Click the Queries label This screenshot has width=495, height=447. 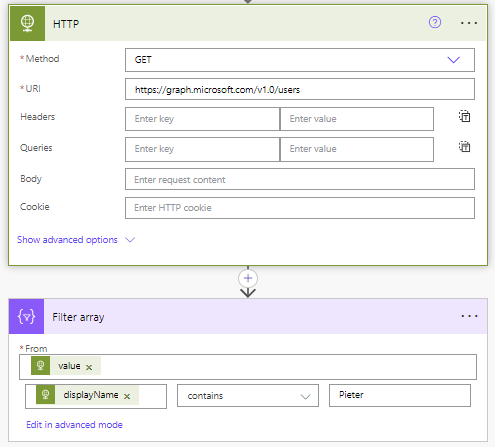(36, 148)
